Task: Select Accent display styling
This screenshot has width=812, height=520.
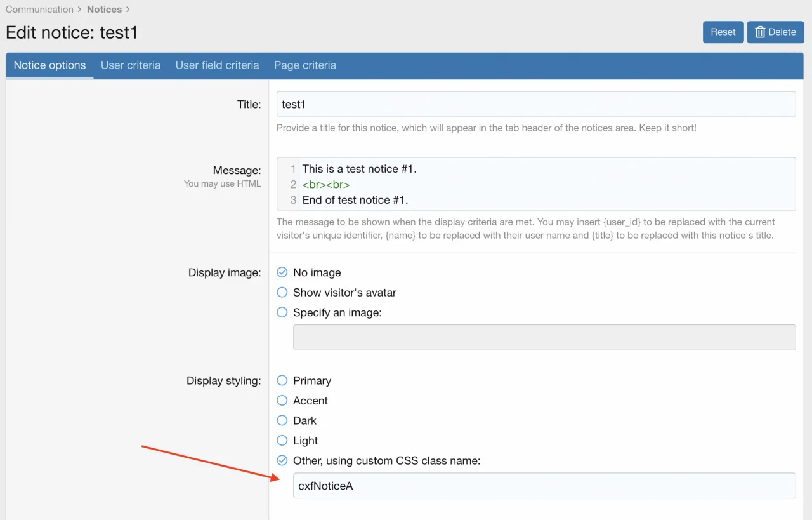Action: point(282,401)
